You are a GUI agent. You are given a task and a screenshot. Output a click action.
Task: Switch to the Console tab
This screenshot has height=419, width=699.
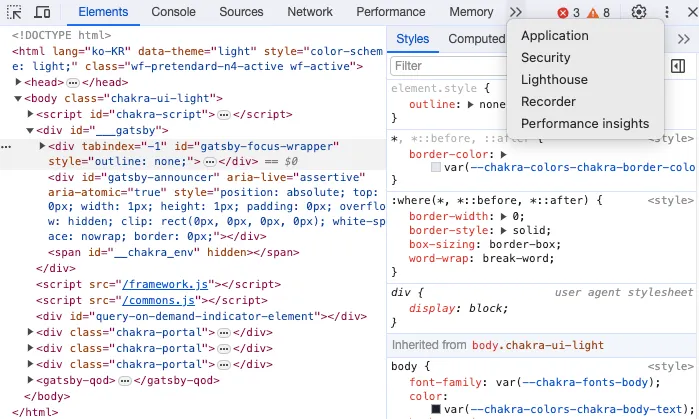[x=173, y=12]
